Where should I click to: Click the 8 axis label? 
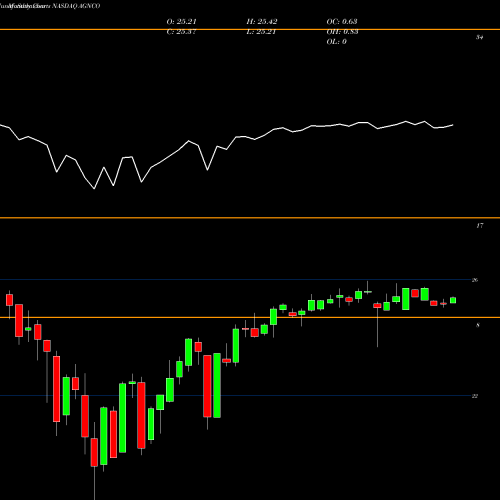point(478,325)
